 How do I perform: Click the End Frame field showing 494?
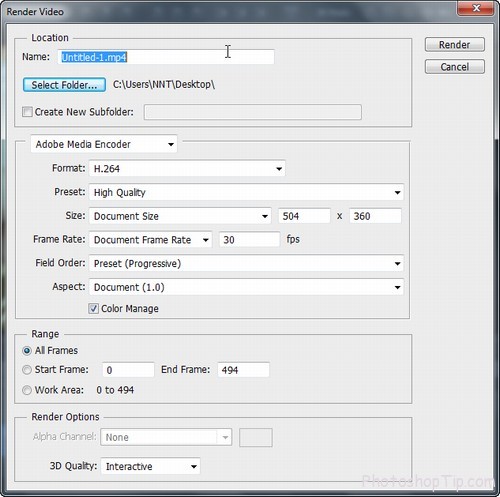[x=243, y=370]
